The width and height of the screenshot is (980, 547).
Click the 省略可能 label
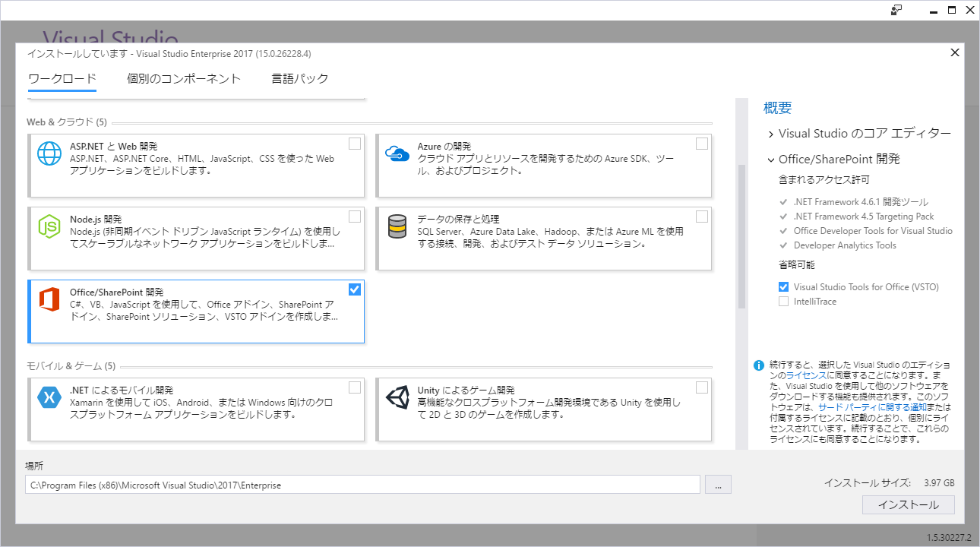pos(797,265)
